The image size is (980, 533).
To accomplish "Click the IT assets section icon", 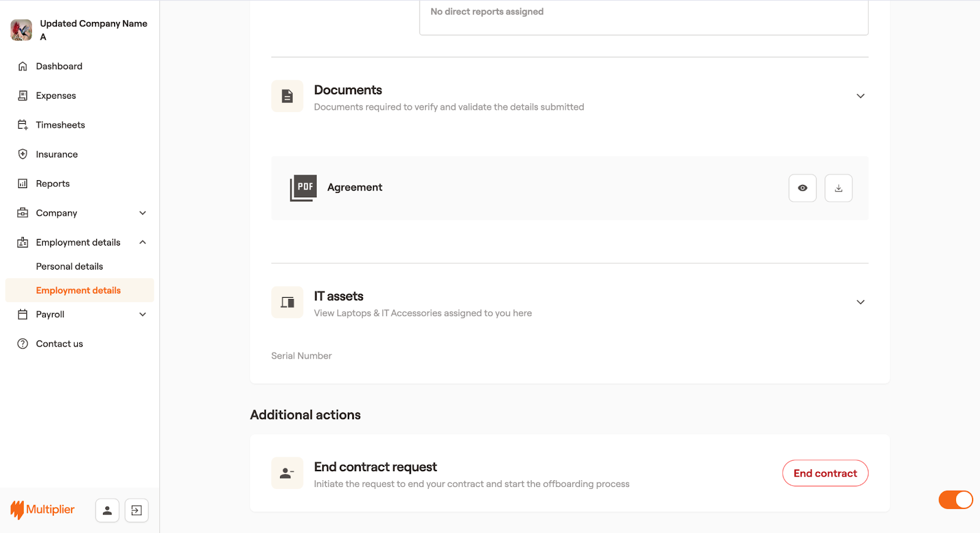I will (x=287, y=302).
